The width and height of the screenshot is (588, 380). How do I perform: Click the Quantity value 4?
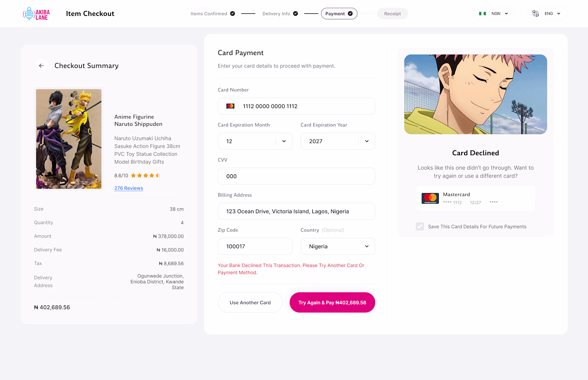(182, 222)
